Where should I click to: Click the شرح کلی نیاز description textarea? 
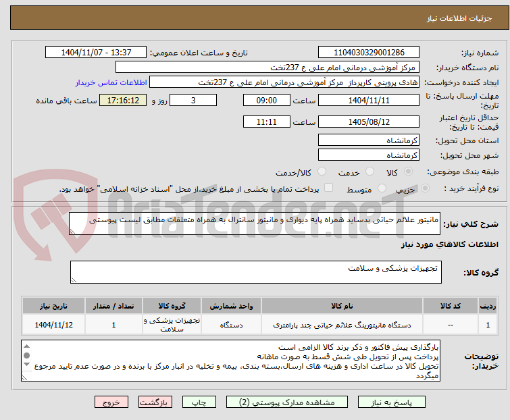coord(255,224)
